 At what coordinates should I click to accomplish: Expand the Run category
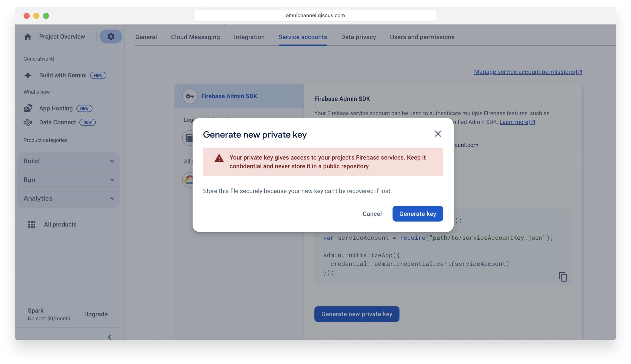pos(69,180)
